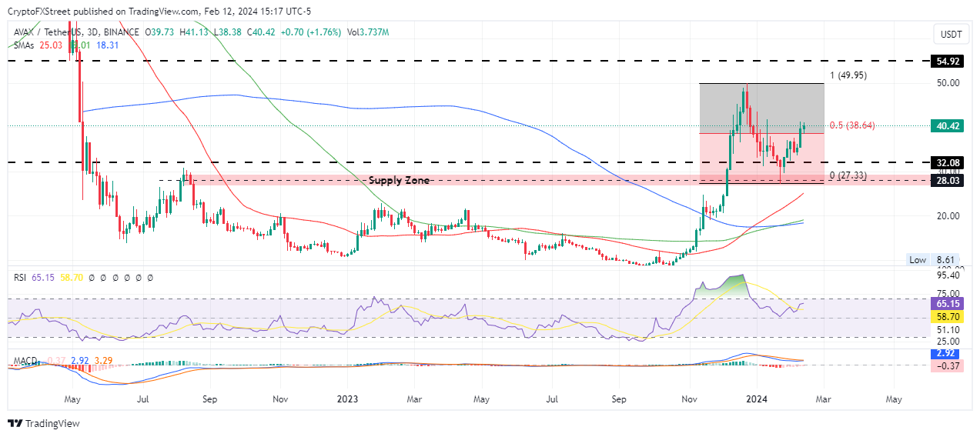Click the 2023 label on time axis

[347, 400]
